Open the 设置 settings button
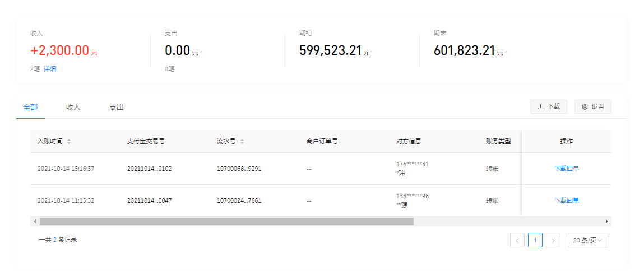644x271 pixels. [592, 106]
